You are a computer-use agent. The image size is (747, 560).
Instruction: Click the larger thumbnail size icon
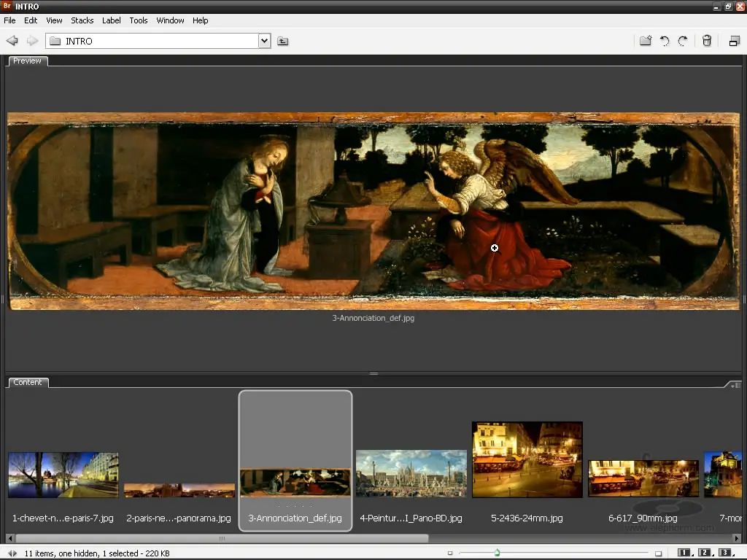click(659, 553)
